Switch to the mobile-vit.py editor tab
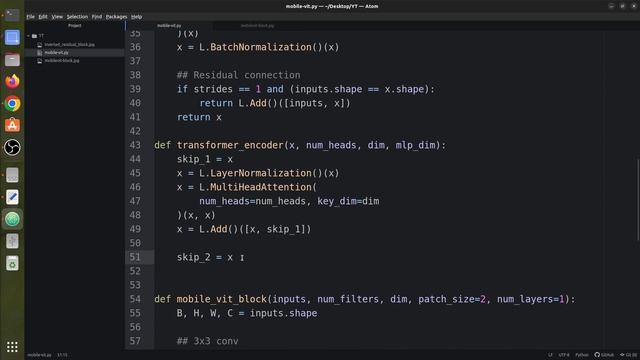The height and width of the screenshot is (360, 640). 169,26
